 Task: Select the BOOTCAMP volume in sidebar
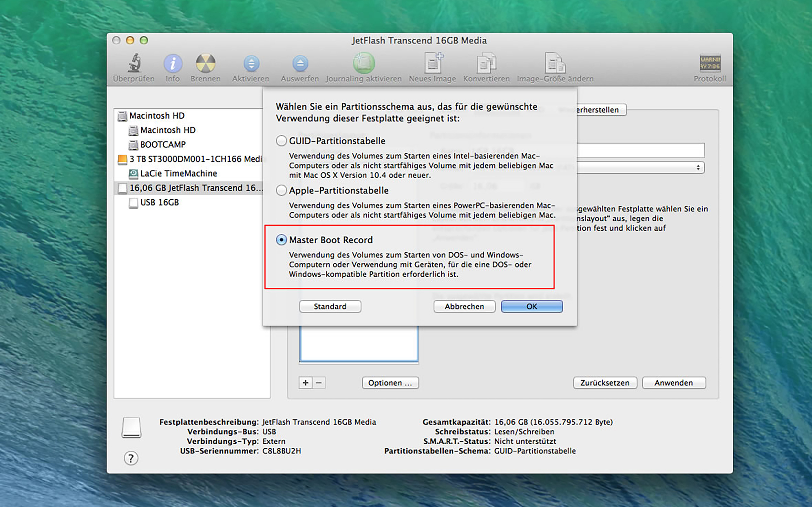163,144
